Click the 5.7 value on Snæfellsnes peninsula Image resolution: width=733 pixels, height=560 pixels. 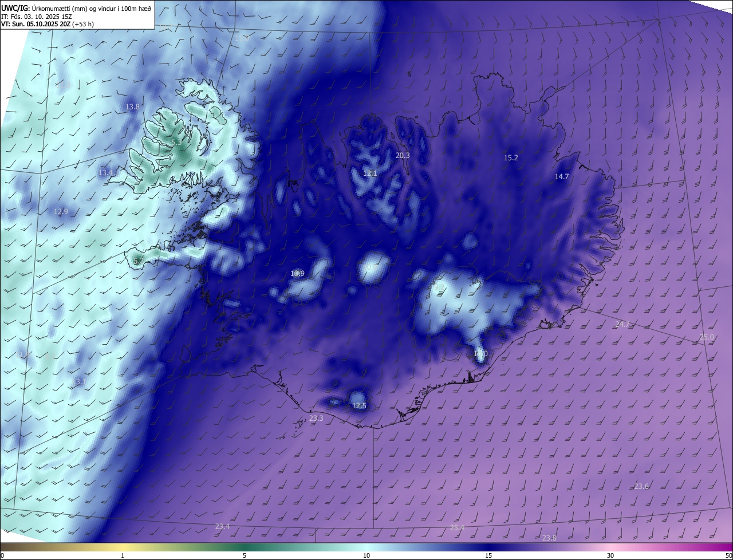click(138, 261)
